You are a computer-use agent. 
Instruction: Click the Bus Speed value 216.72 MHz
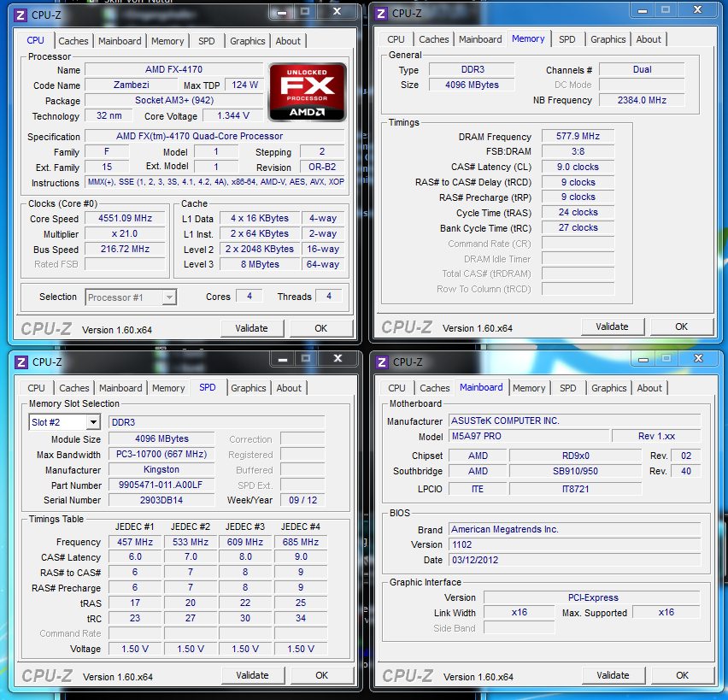(126, 249)
